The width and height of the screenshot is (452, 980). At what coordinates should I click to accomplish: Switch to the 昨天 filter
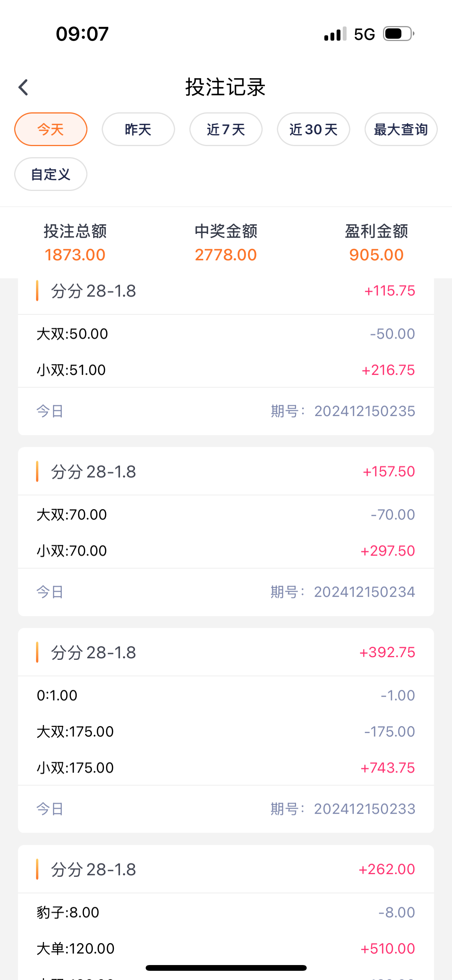pos(138,129)
